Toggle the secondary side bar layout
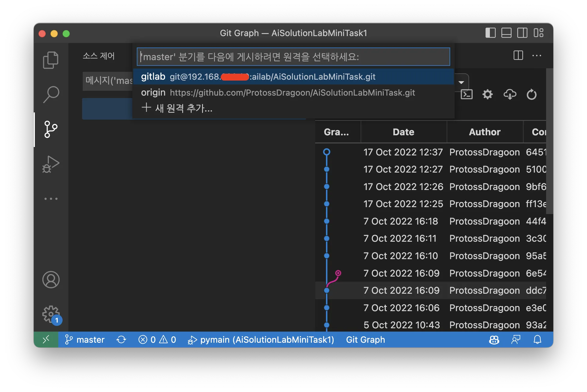This screenshot has height=392, width=587. tap(522, 33)
